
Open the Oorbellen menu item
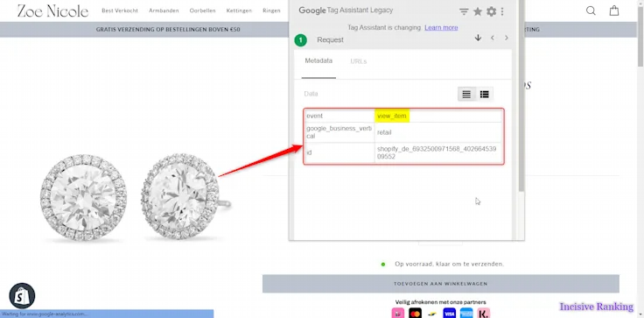point(202,11)
